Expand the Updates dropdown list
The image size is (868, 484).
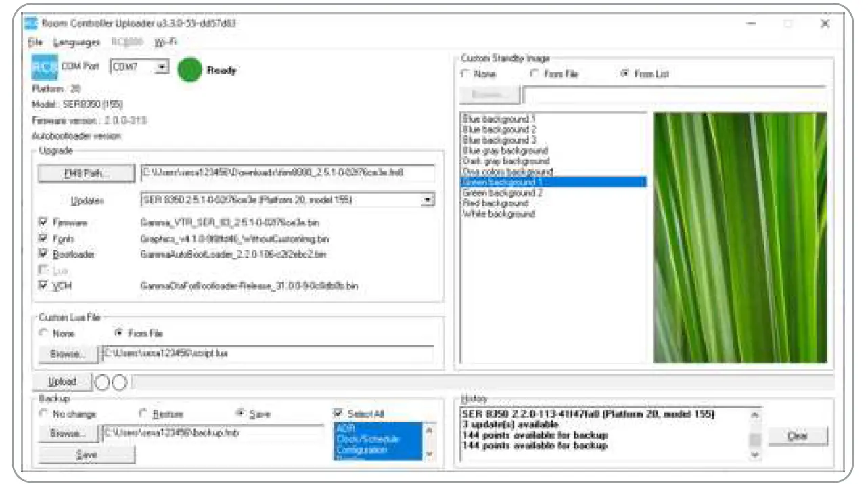(x=428, y=200)
